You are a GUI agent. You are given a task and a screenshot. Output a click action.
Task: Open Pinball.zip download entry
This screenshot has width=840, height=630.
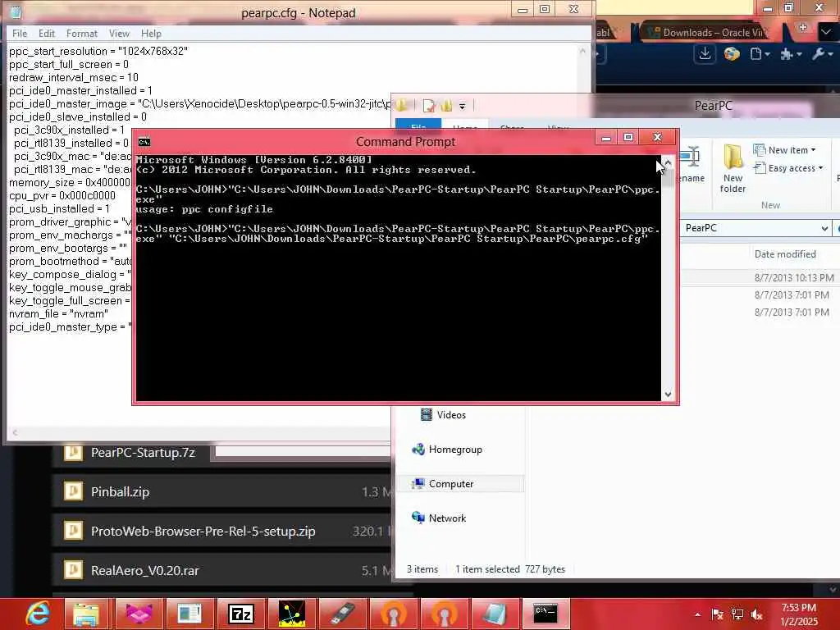(x=221, y=492)
